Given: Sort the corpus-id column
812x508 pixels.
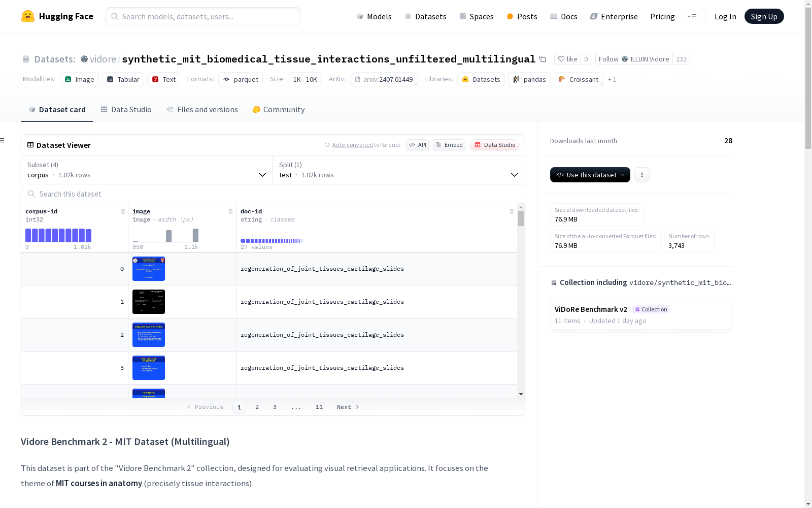Looking at the screenshot, I should click(123, 211).
